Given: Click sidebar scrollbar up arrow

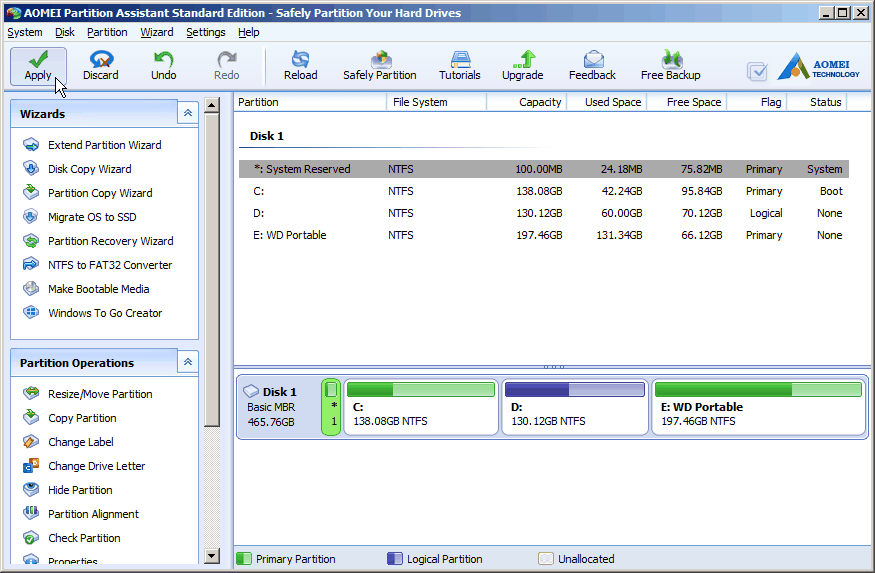Looking at the screenshot, I should [211, 105].
